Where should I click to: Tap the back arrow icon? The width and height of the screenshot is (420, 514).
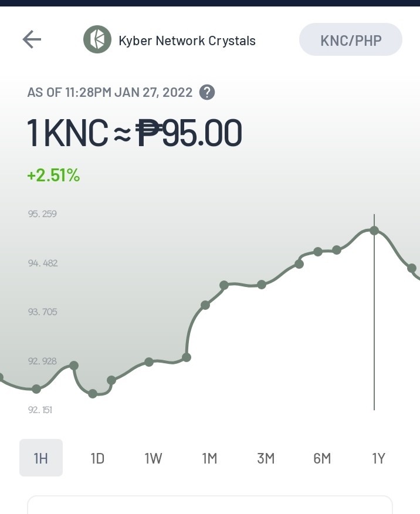point(32,39)
